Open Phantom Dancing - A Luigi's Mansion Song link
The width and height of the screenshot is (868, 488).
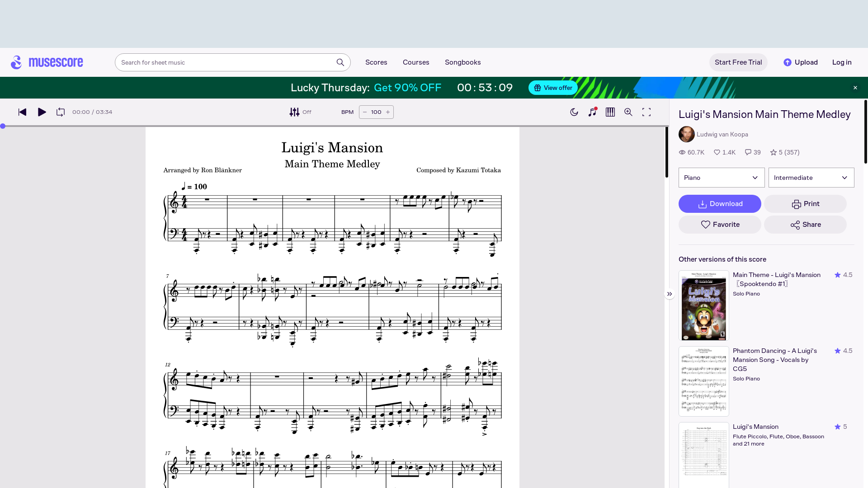775,360
